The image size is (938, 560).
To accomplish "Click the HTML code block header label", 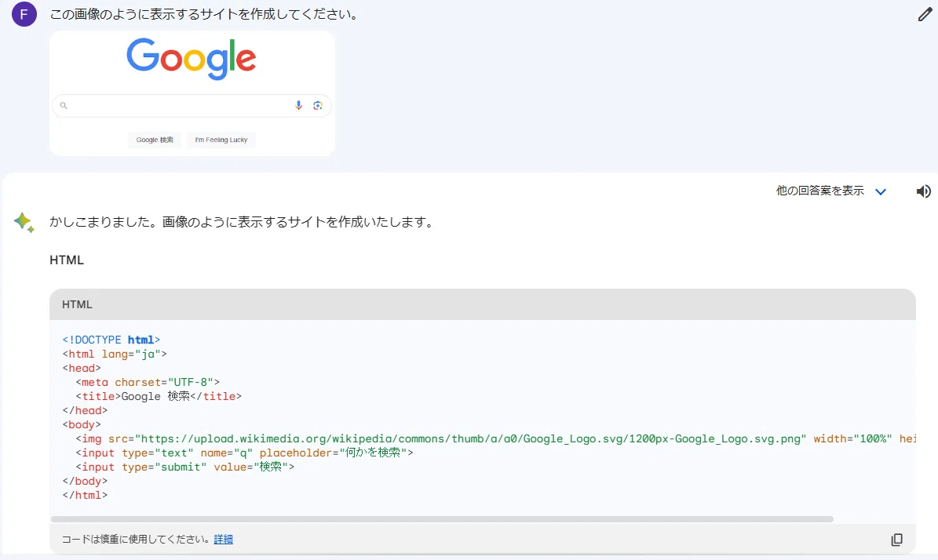I will pos(77,304).
